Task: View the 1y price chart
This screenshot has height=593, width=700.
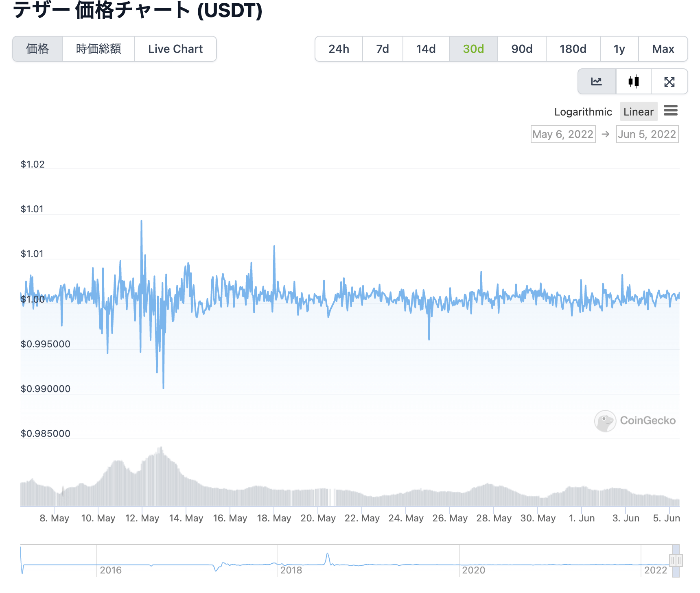Action: click(619, 49)
